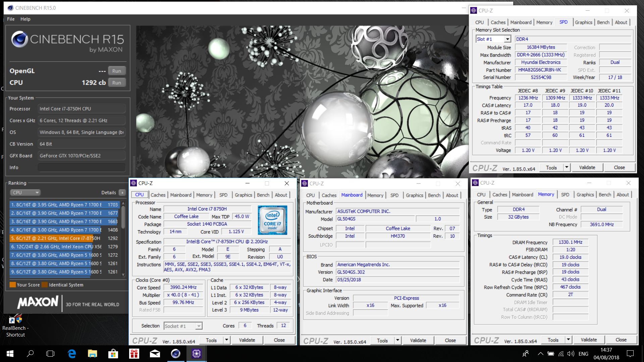Open Mainboard tab in Memory window
This screenshot has width=644, height=362.
tap(522, 194)
